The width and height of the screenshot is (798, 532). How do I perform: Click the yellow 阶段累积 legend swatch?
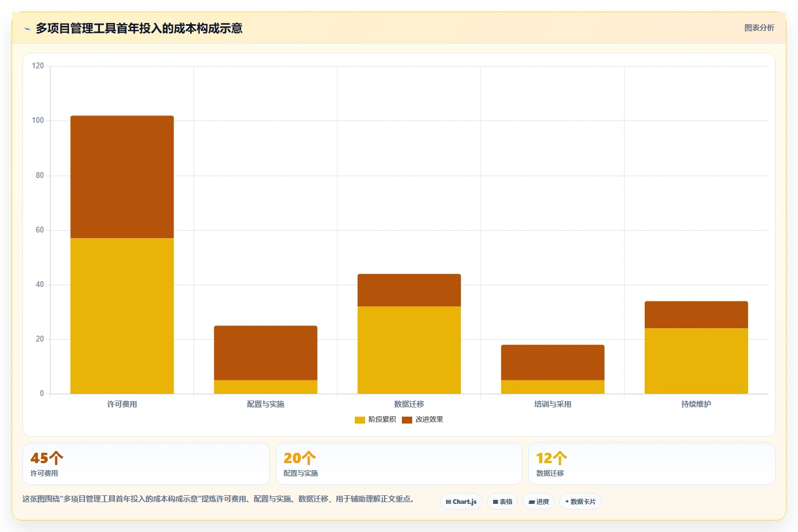[x=360, y=420]
